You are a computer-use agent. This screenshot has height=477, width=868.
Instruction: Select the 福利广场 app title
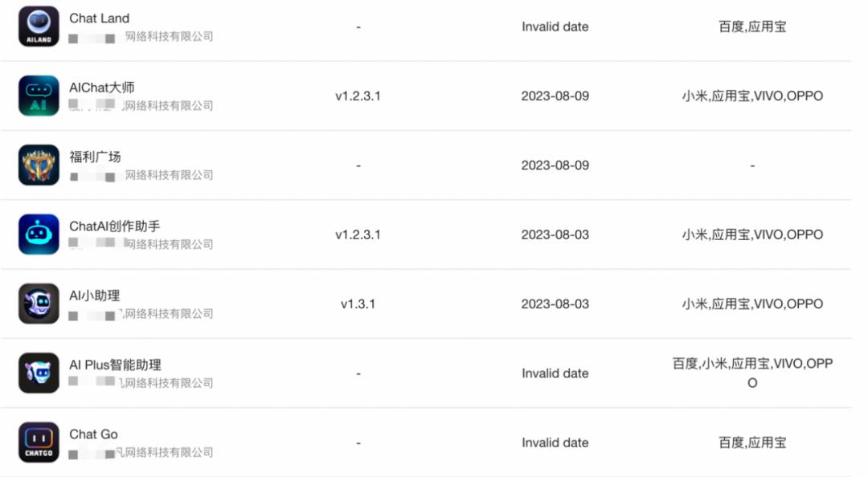point(95,157)
